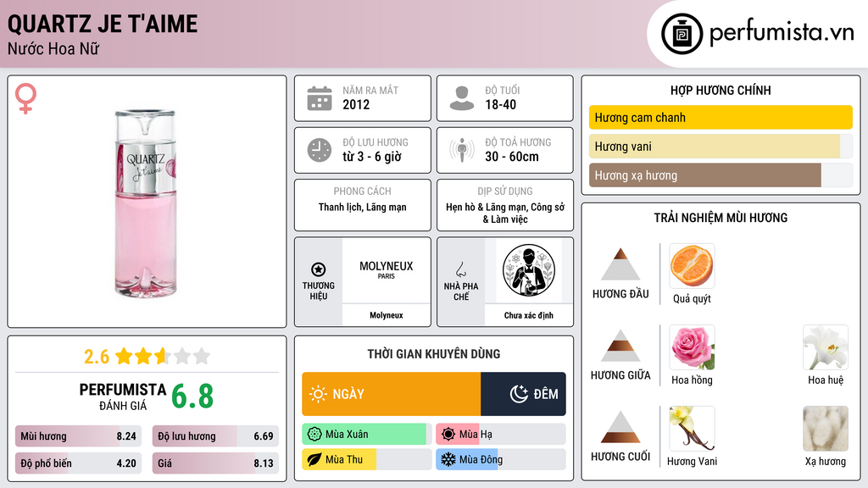This screenshot has width=868, height=488.
Task: Click the sillage radius icon beside Độ toả hương
Action: click(x=462, y=150)
